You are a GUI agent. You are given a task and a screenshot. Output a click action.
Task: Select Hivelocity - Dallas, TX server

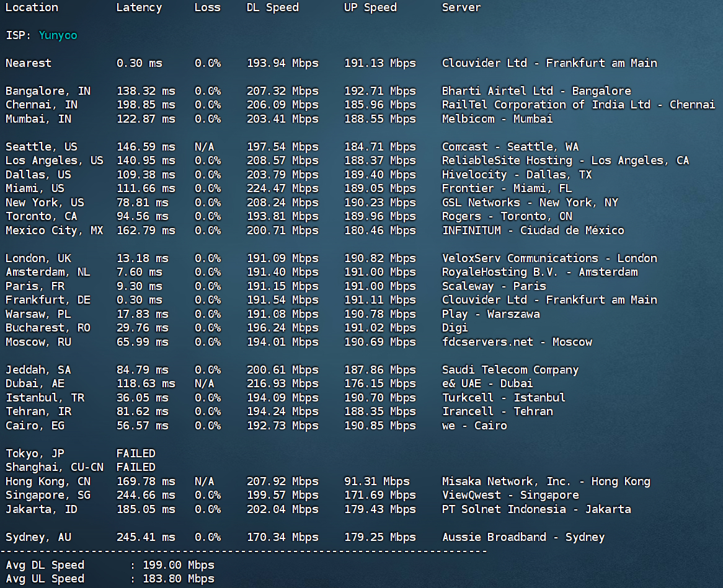pos(517,175)
